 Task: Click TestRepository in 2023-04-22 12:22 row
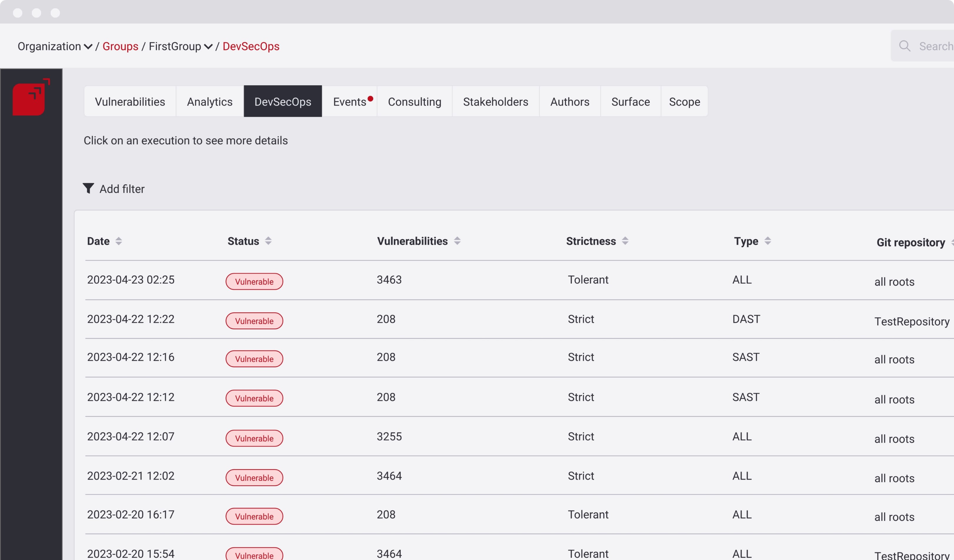coord(912,321)
